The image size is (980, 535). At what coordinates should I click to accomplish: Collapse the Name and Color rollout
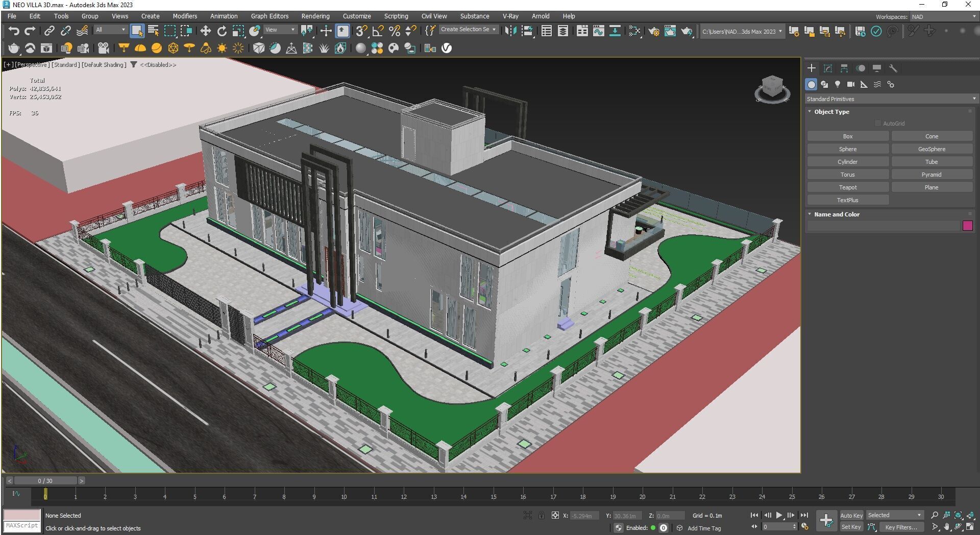tap(810, 214)
